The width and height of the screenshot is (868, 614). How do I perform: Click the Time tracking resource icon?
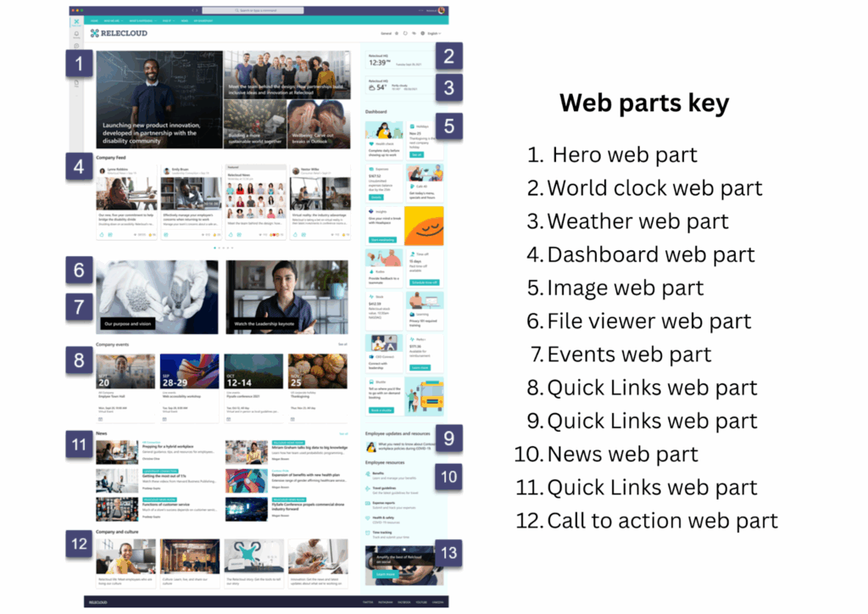click(x=368, y=533)
